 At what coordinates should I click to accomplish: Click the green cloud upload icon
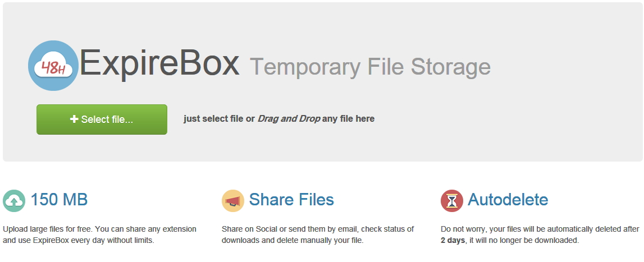point(14,200)
